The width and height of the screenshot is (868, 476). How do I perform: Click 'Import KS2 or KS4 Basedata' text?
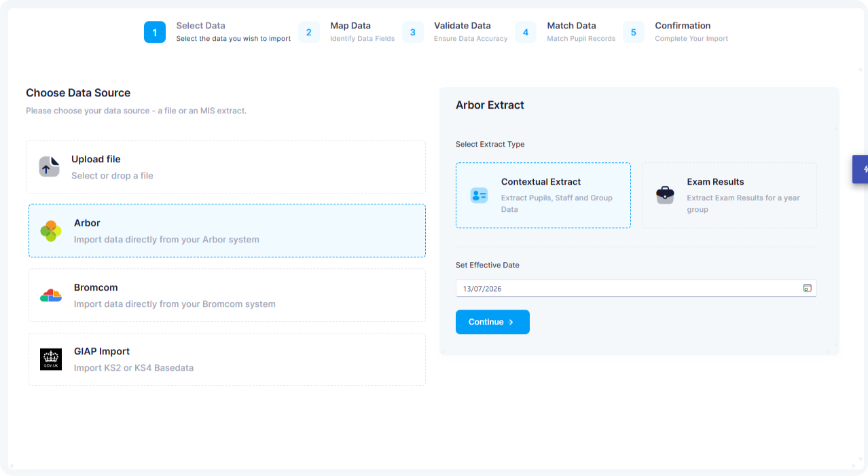coord(134,368)
